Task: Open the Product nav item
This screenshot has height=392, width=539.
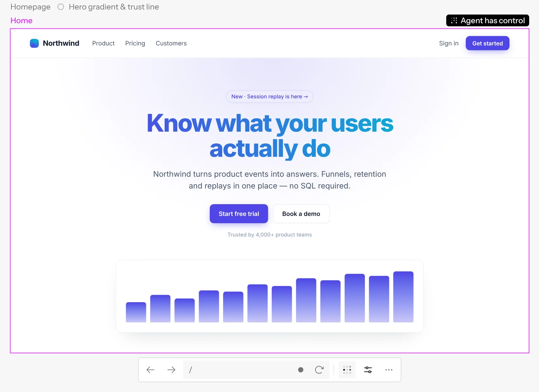Action: [x=103, y=43]
